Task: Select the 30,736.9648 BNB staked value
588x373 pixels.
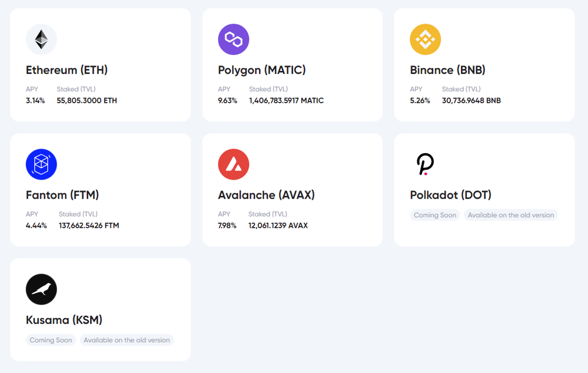Action: 471,100
